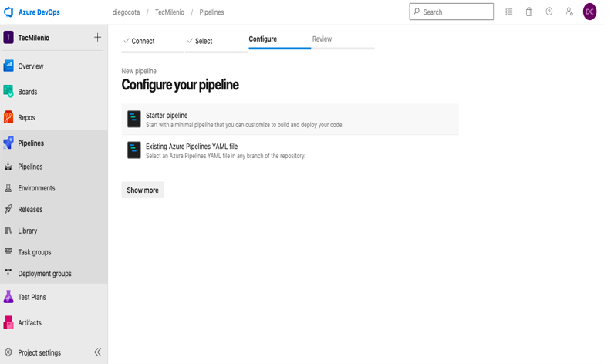Image resolution: width=611 pixels, height=364 pixels.
Task: Open work items list icon in header
Action: (509, 12)
